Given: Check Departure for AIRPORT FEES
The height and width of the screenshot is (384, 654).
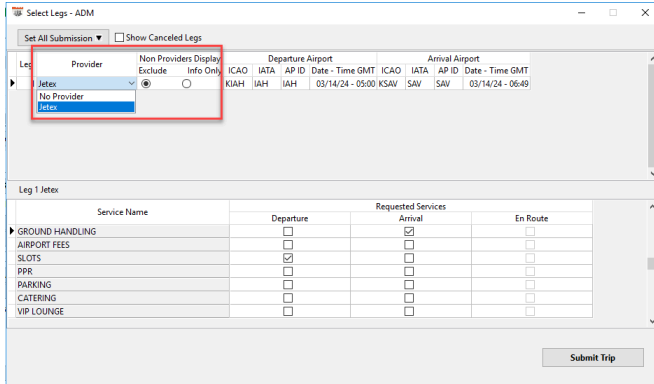Looking at the screenshot, I should [x=288, y=245].
